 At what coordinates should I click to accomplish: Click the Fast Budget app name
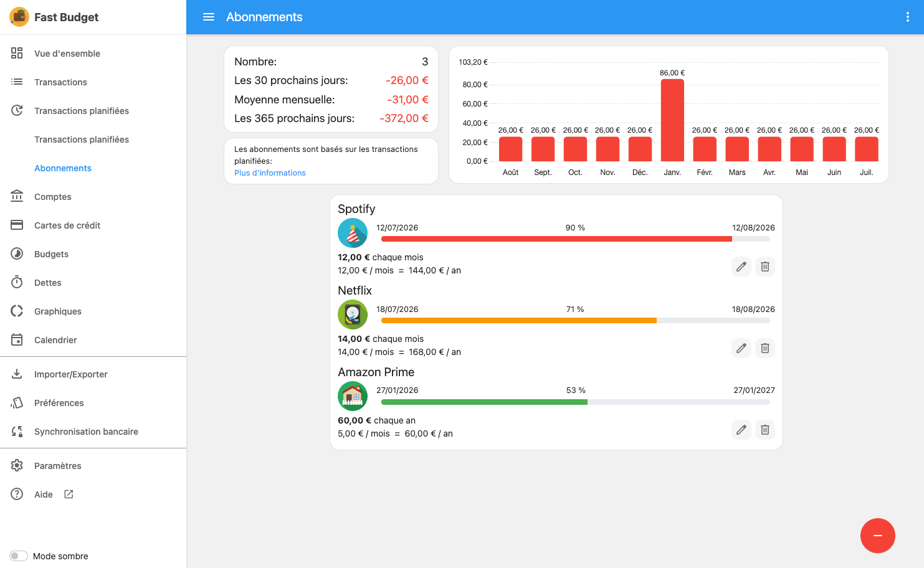tap(66, 17)
